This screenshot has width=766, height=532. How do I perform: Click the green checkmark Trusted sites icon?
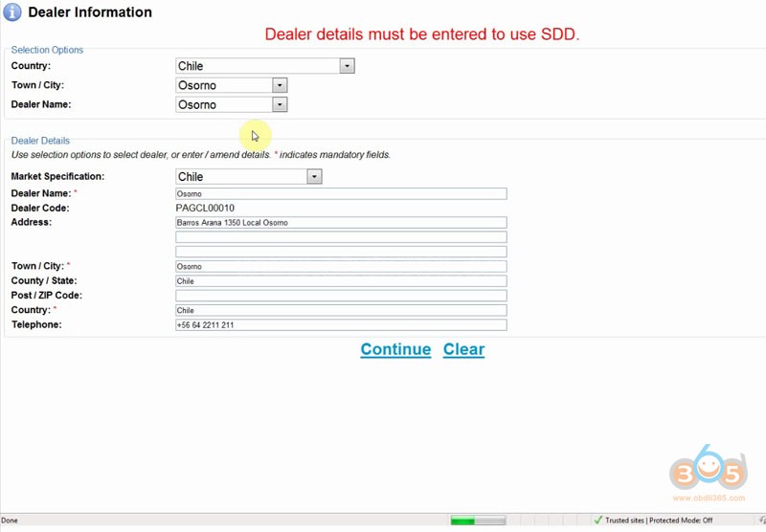[597, 521]
